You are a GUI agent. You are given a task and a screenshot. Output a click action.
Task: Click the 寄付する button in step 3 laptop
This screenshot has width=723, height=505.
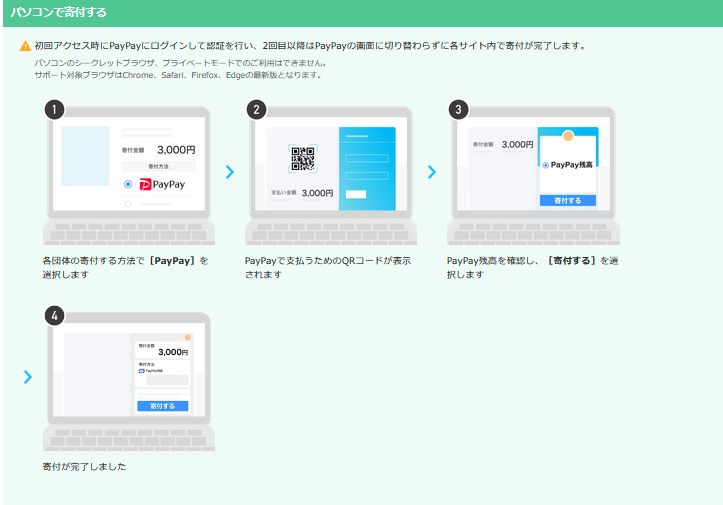point(568,201)
